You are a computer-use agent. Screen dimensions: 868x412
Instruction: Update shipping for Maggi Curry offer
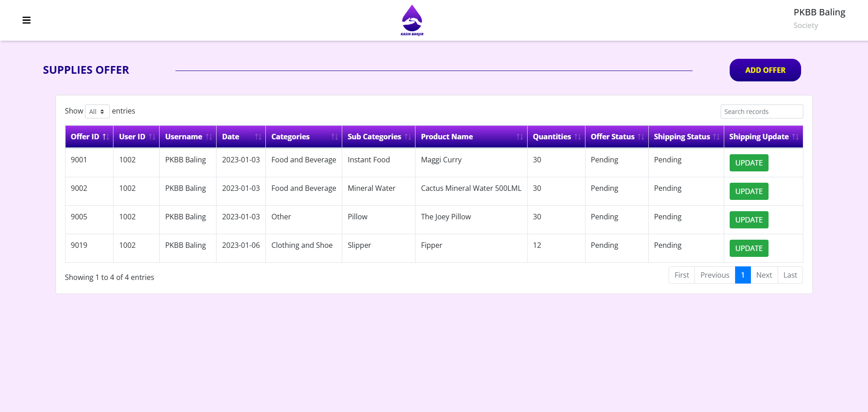(x=749, y=163)
